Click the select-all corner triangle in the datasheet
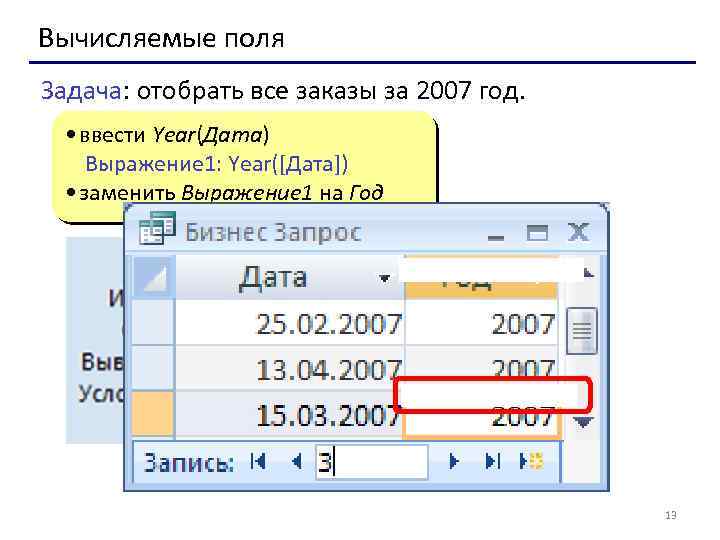Viewport: 720px width, 540px height. click(x=153, y=278)
